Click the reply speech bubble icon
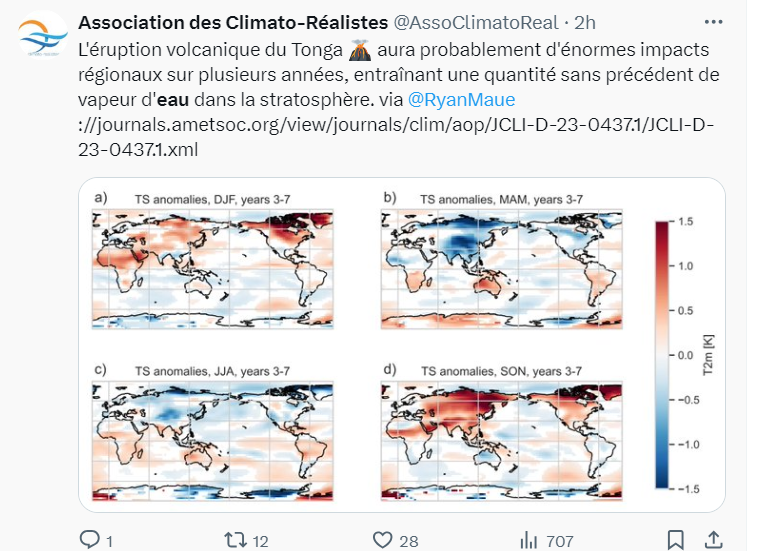The image size is (761, 551). (90, 540)
